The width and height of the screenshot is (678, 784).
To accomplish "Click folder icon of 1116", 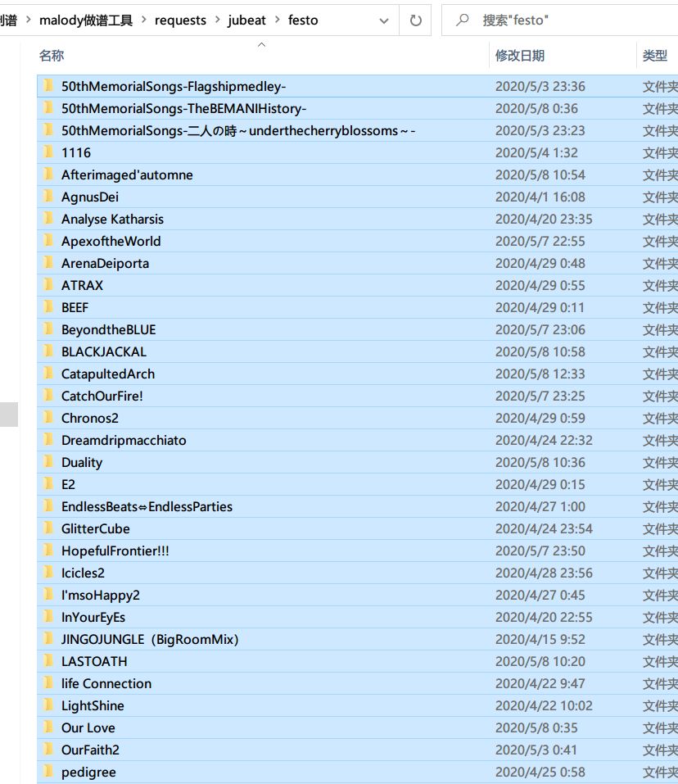I will (x=48, y=152).
